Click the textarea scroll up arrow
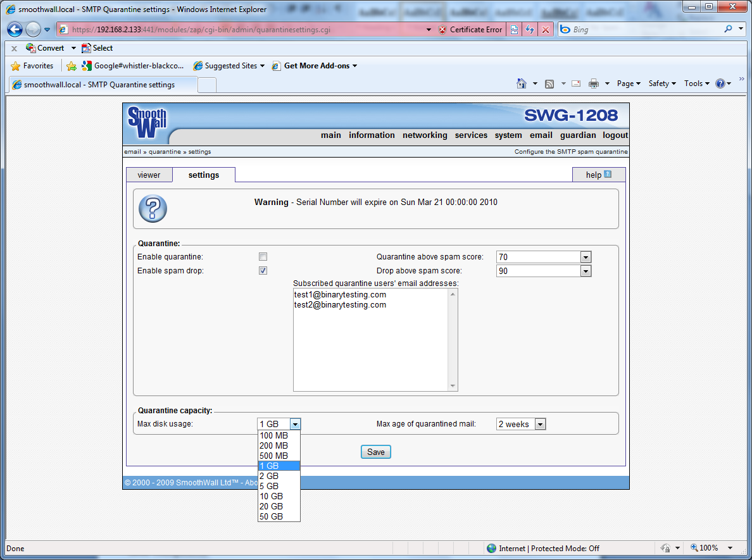This screenshot has width=752, height=560. tap(453, 294)
